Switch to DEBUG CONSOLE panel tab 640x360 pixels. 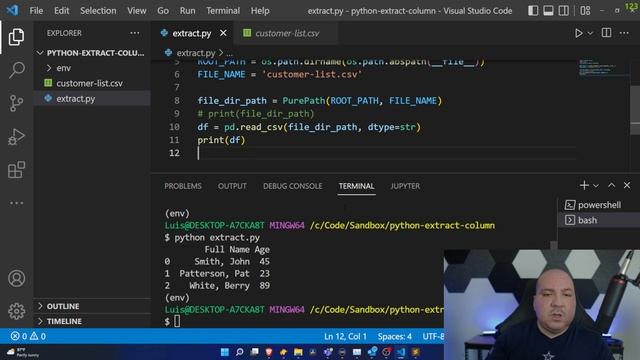coord(293,186)
